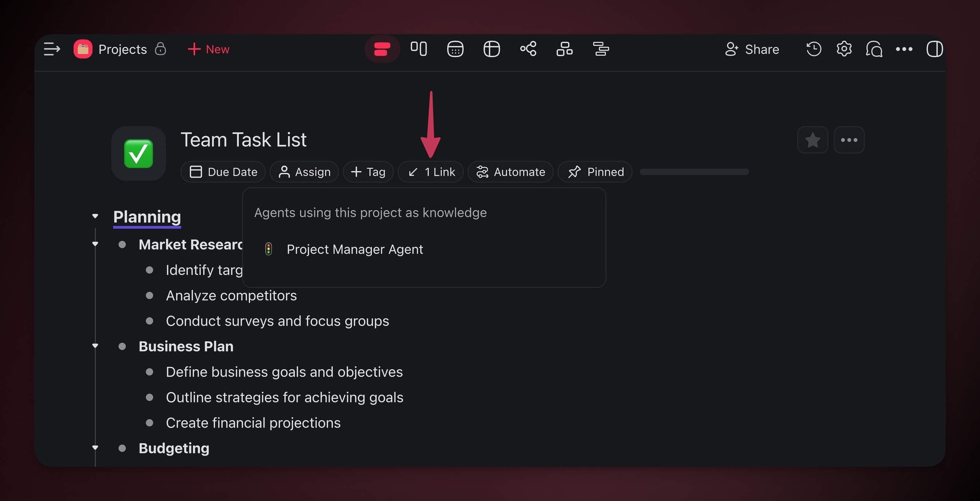Collapse the Planning section

95,216
